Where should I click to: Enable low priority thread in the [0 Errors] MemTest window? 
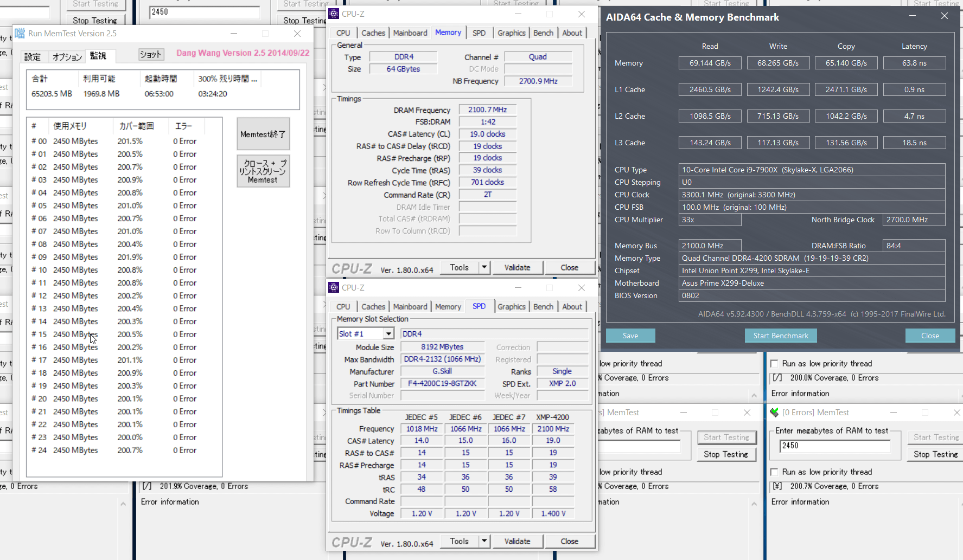point(774,472)
